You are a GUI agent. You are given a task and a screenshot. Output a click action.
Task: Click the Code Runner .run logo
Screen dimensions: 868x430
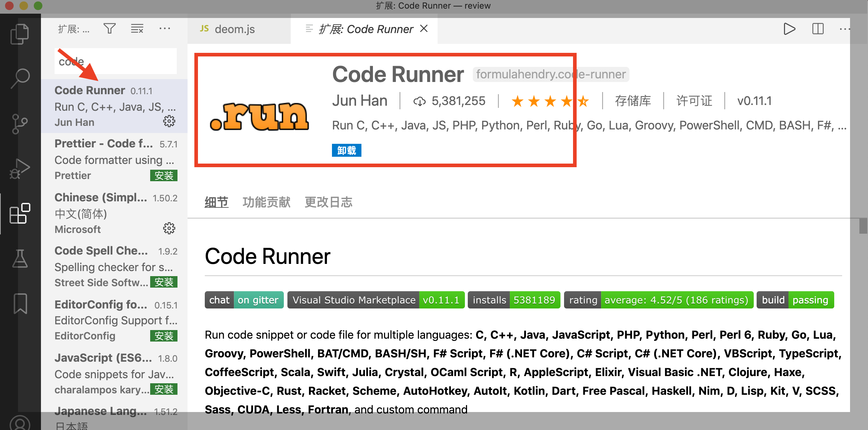tap(259, 116)
